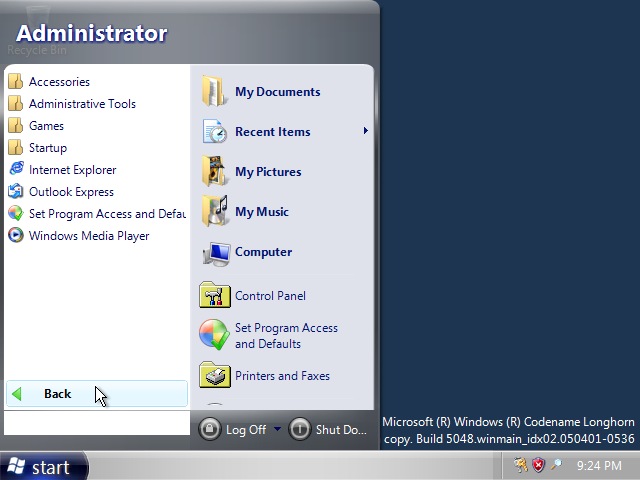
Task: Click the Games folder icon
Action: click(16, 125)
